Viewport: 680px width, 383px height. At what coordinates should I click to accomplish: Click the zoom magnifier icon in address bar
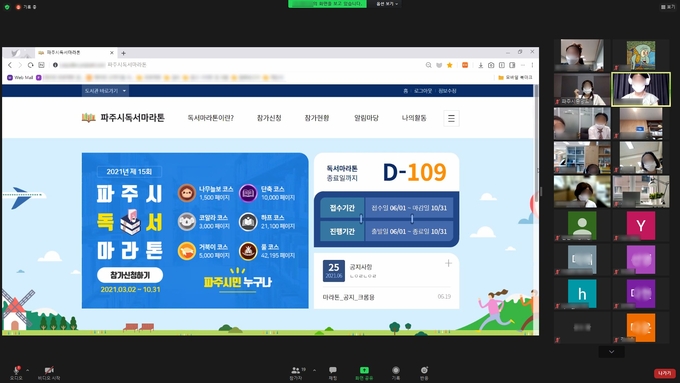[428, 65]
